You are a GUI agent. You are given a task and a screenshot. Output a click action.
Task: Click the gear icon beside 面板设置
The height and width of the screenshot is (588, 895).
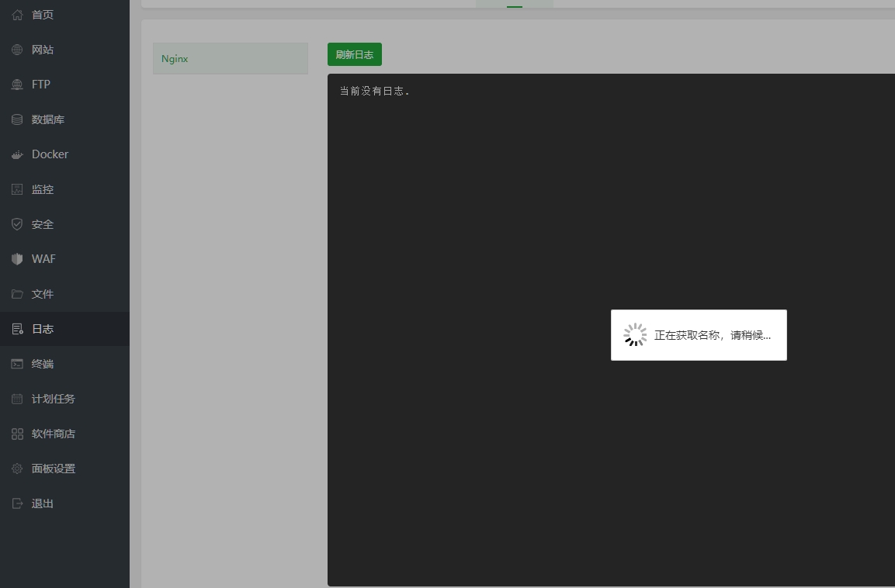(17, 469)
